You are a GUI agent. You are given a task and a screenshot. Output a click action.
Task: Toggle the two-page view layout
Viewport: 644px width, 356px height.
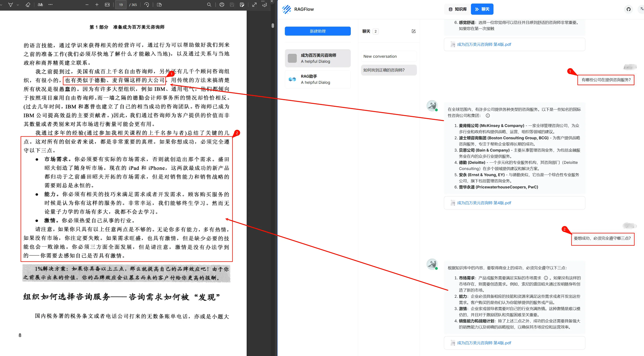point(159,5)
